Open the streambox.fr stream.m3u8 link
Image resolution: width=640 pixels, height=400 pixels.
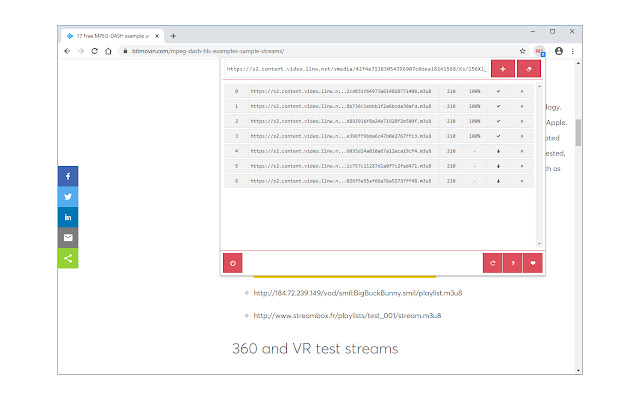347,315
